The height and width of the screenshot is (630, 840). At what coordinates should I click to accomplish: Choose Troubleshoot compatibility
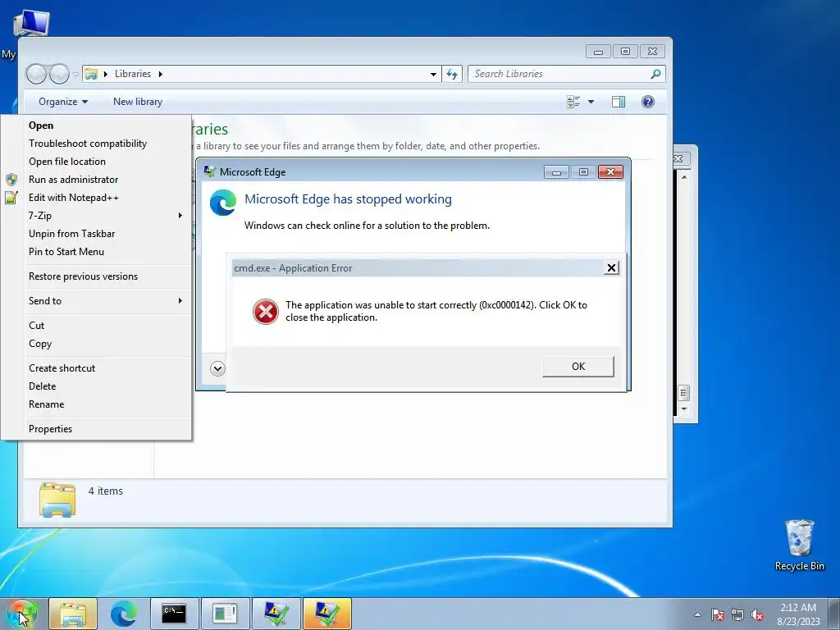tap(97, 144)
